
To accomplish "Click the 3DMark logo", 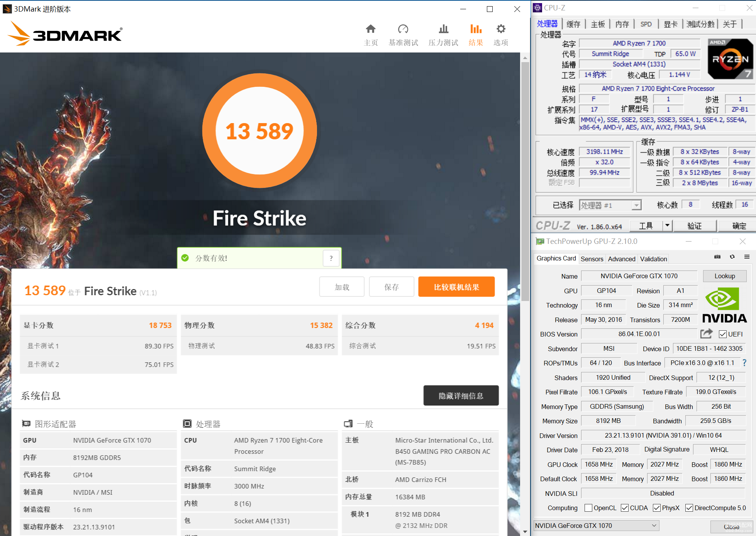I will [x=65, y=34].
